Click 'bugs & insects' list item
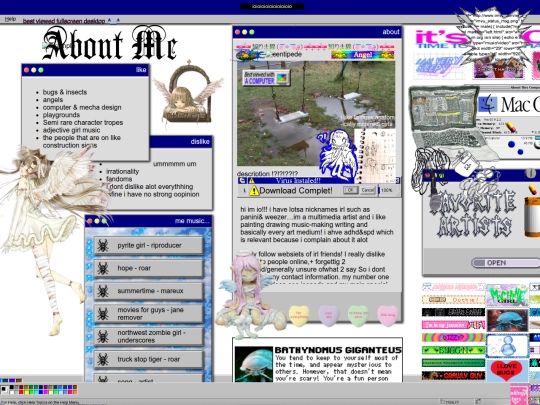Screen dimensions: 540x405 [65, 92]
